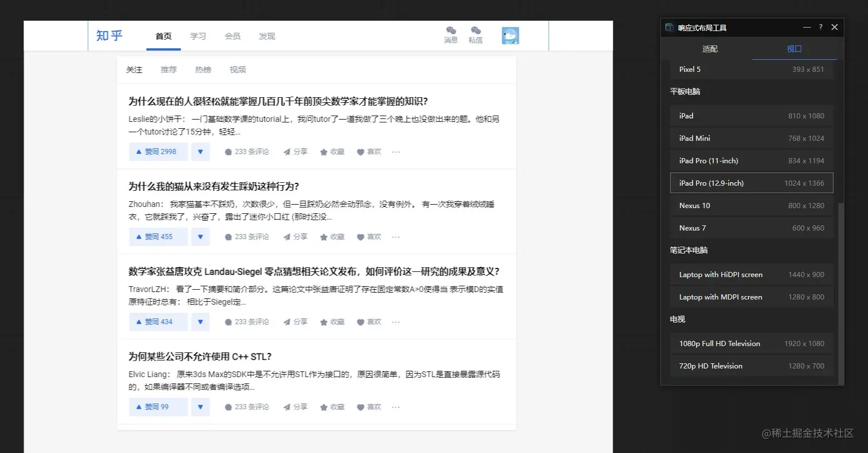Click 赞同 434 upvote button

click(158, 322)
